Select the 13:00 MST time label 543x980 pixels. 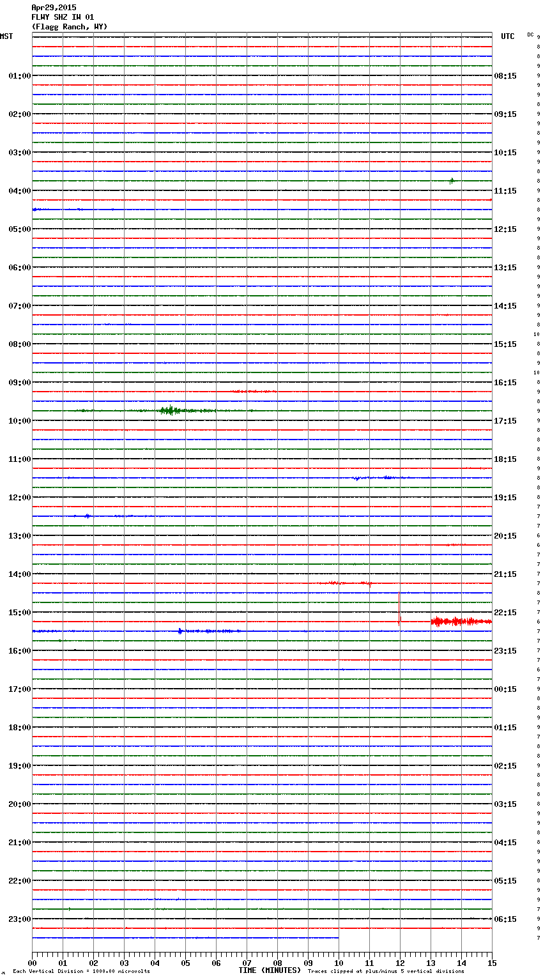(x=20, y=536)
